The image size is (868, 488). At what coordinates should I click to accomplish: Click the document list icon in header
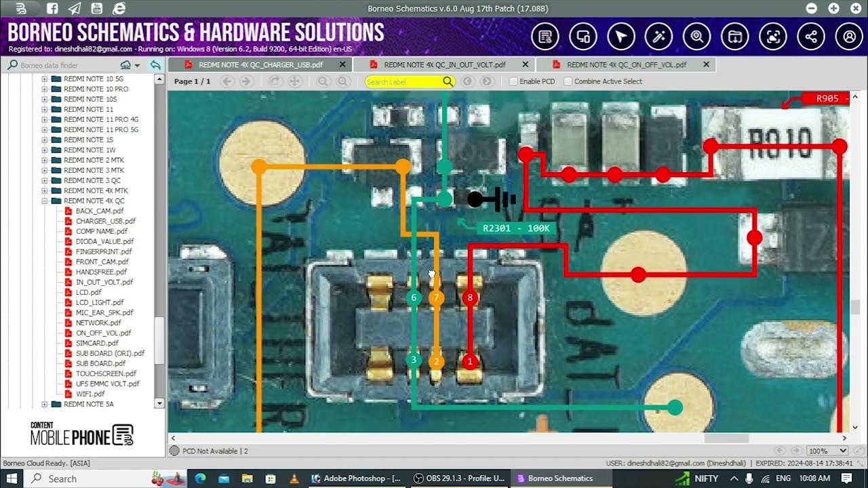[545, 37]
